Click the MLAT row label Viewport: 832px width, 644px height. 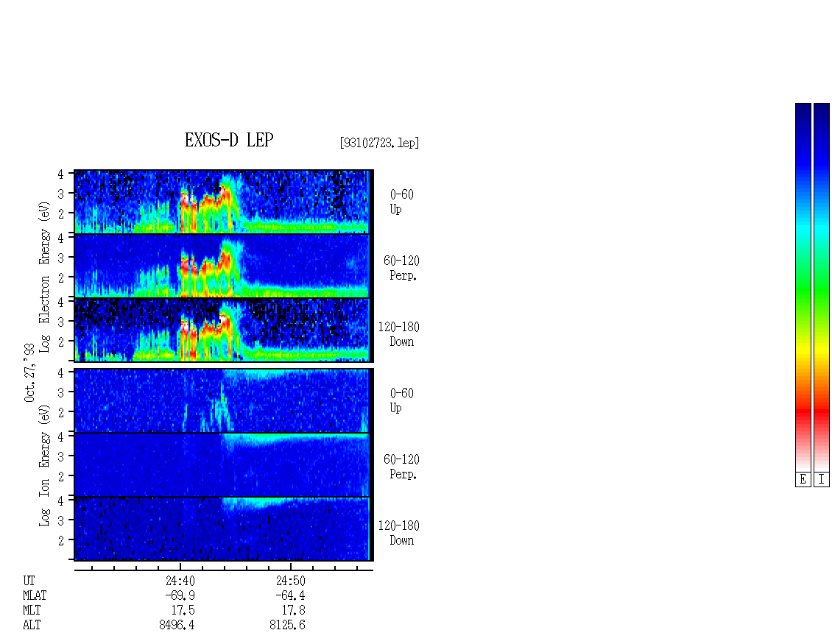coord(35,595)
